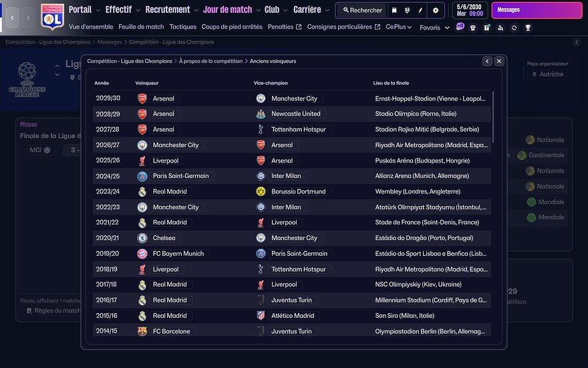This screenshot has width=588, height=368.
Task: Click Paris Saint-Germain badge in 2024/25 winner row
Action: click(142, 176)
